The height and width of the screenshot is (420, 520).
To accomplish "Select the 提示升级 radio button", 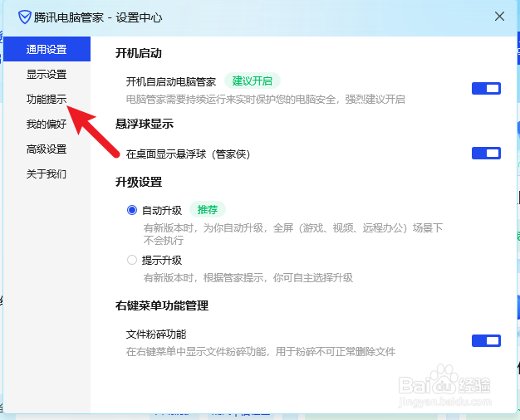I will [132, 260].
